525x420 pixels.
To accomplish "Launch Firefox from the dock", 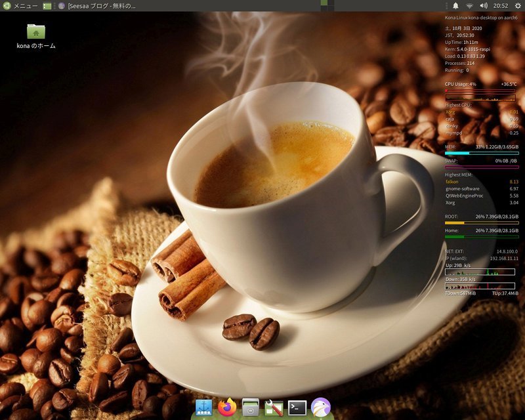I will pos(226,407).
